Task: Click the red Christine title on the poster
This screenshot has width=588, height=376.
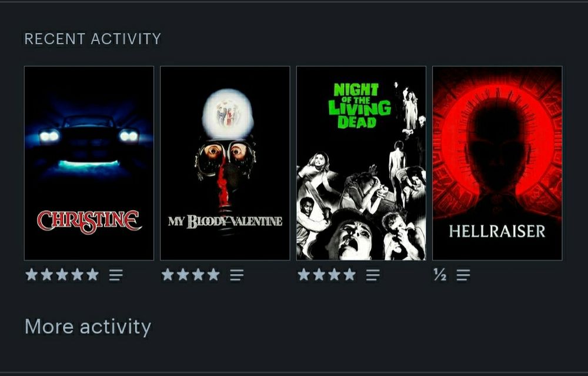Action: (x=89, y=222)
